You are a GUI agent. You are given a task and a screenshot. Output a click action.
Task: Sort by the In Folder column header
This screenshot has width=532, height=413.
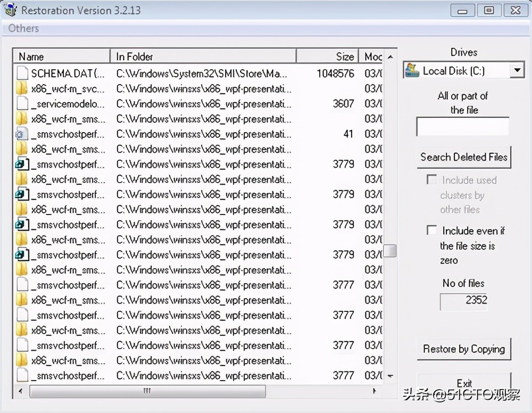pyautogui.click(x=203, y=56)
